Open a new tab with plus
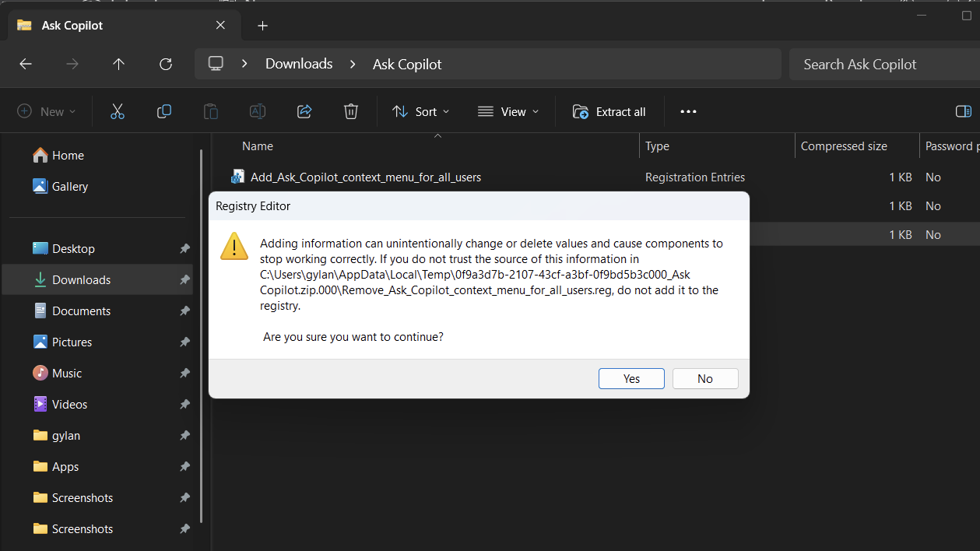 coord(262,26)
